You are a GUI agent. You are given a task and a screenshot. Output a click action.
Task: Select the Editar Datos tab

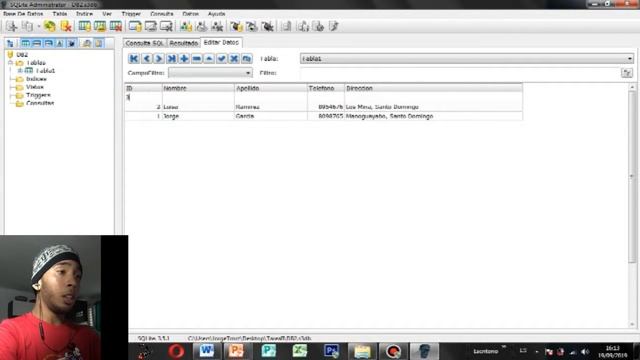click(221, 42)
